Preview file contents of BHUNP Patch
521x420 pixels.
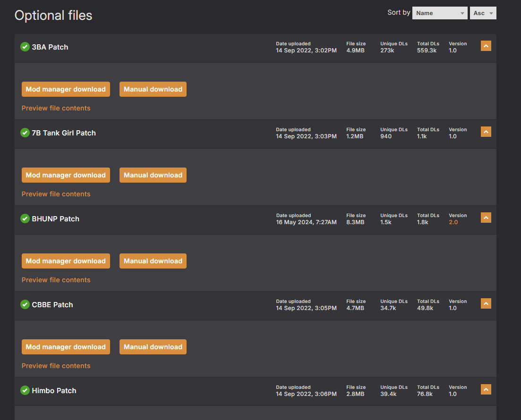pos(56,280)
